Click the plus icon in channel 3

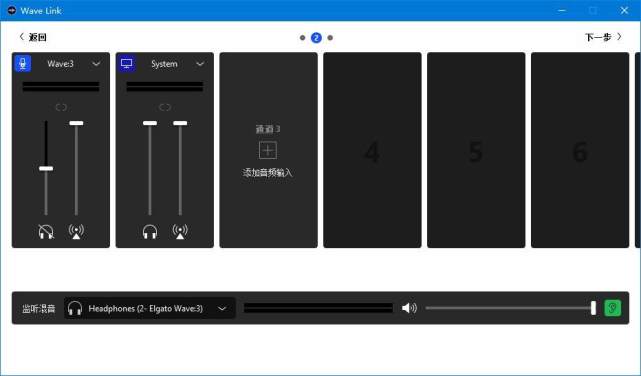[x=268, y=150]
